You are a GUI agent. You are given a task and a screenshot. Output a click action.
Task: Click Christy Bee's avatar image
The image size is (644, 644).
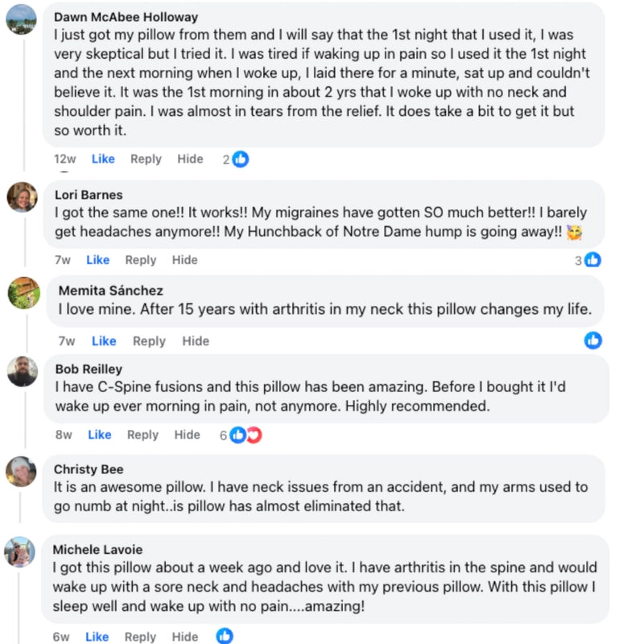[x=22, y=471]
